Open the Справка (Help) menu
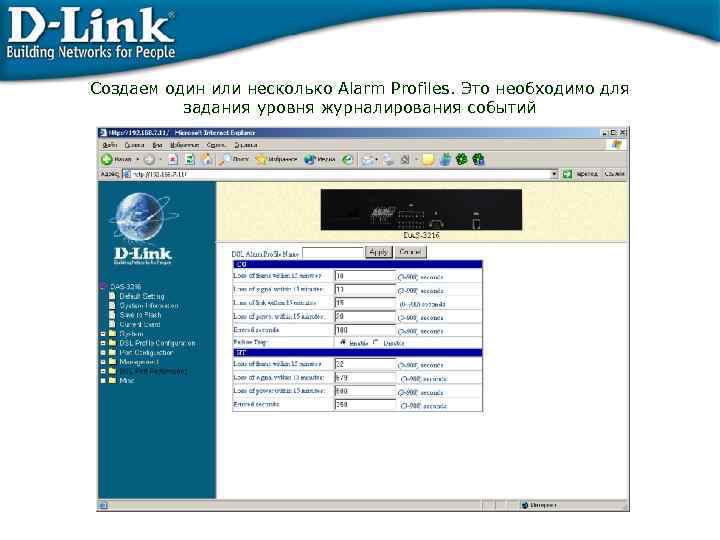720x540 pixels. pos(245,145)
